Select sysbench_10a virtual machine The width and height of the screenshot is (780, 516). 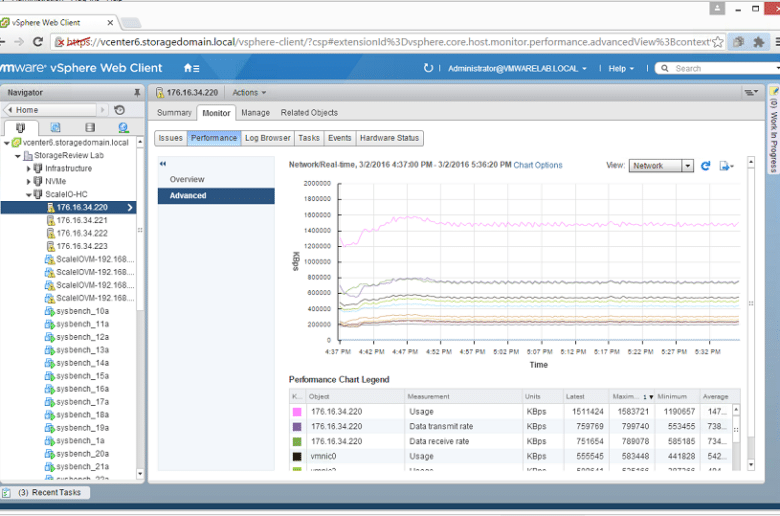[x=82, y=311]
